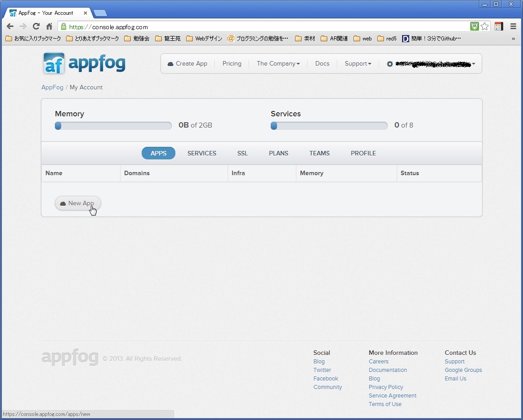Click the AppFog logo in header
523x420 pixels.
click(85, 63)
